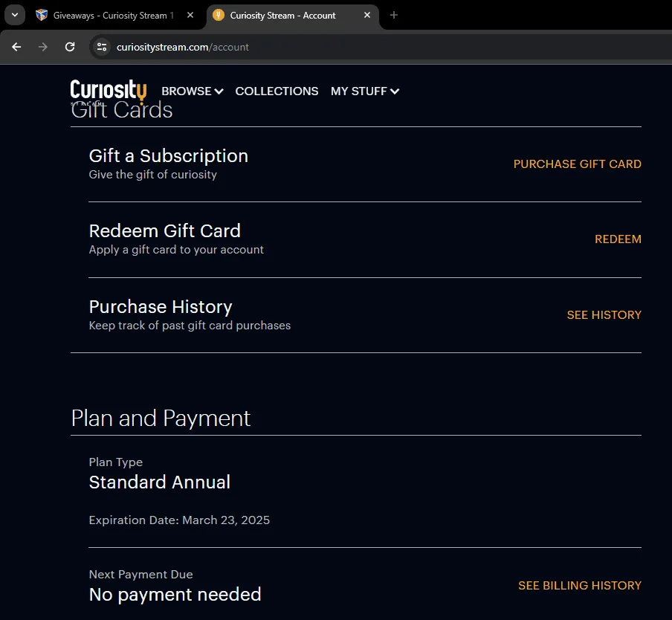Click the browser back arrow
The height and width of the screenshot is (620, 672).
[16, 47]
